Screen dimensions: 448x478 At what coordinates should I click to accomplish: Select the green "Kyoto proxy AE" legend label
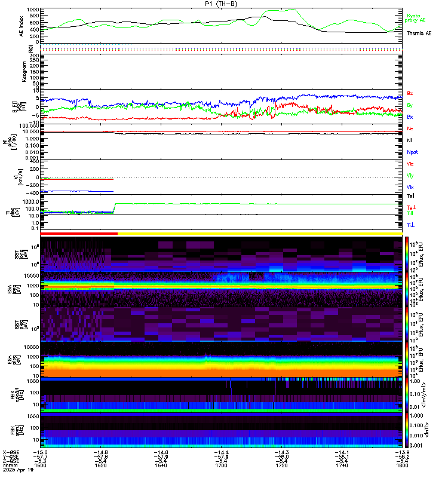(x=415, y=18)
